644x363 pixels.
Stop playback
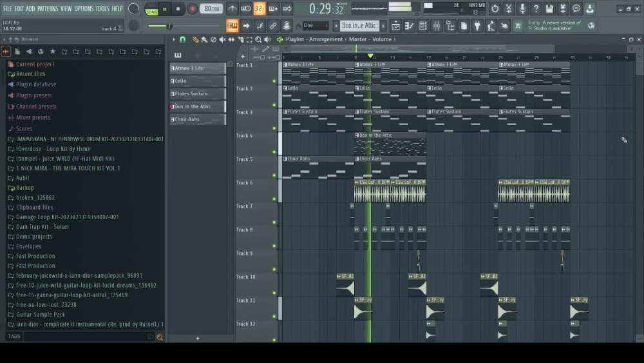[178, 8]
